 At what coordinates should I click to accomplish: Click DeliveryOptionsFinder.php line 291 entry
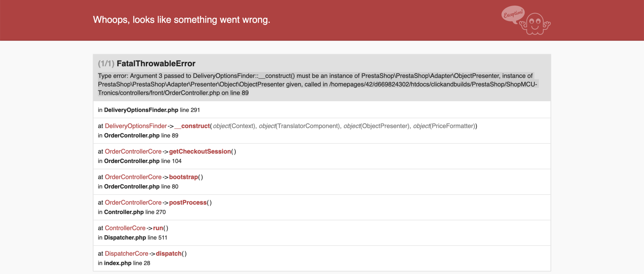click(x=149, y=110)
